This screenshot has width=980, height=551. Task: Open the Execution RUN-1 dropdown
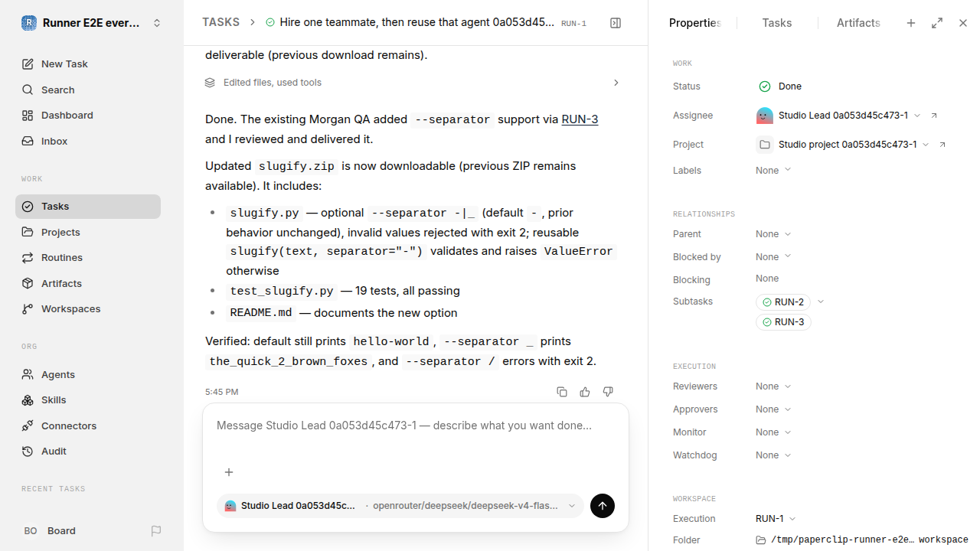pyautogui.click(x=776, y=519)
